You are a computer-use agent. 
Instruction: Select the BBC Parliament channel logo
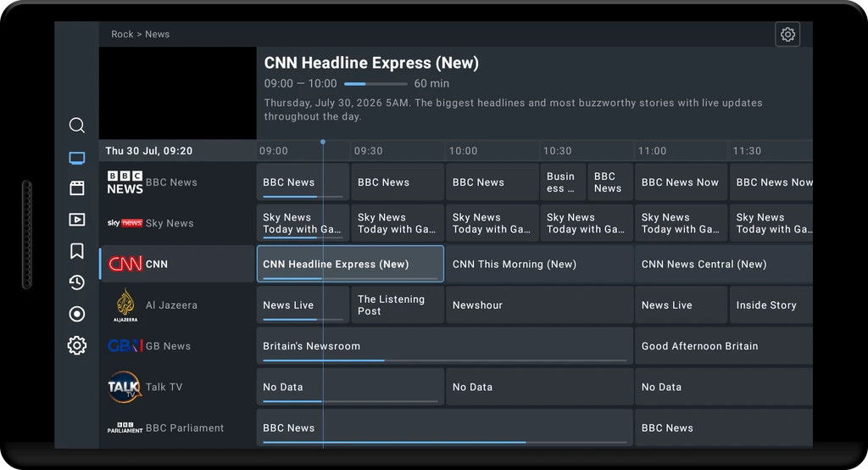(125, 428)
